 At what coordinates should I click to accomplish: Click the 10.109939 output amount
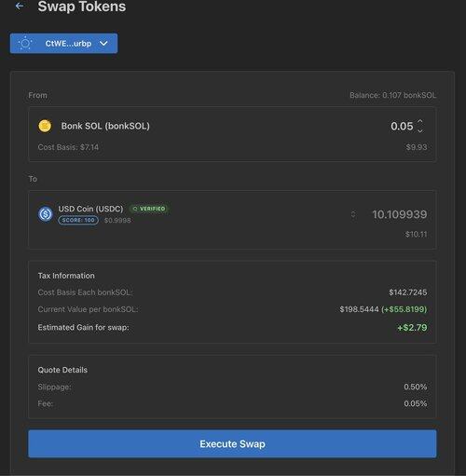tap(400, 214)
